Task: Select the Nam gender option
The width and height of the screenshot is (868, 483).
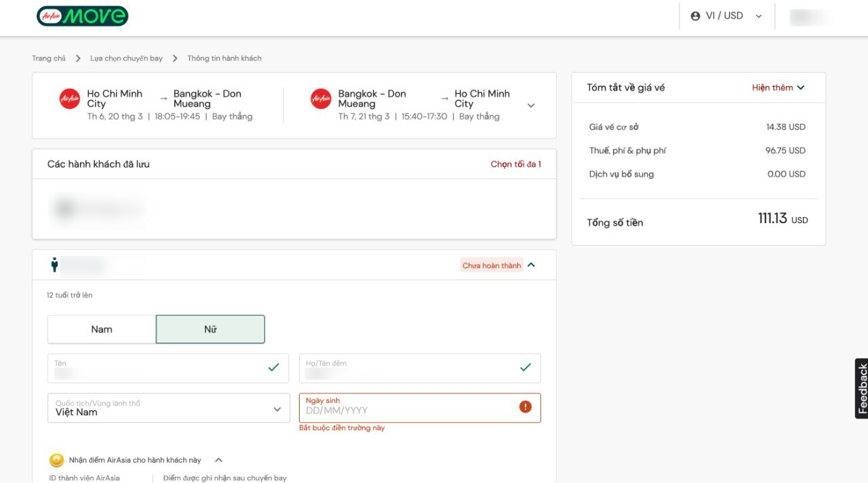Action: [100, 329]
